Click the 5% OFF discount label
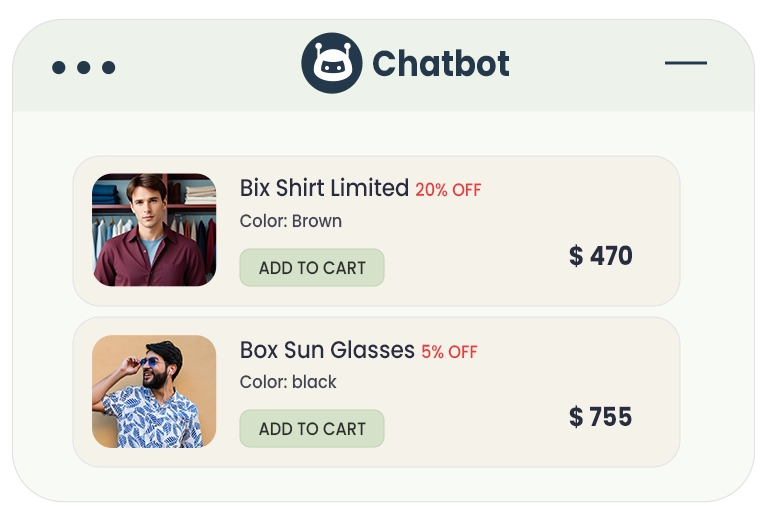The width and height of the screenshot is (768, 528). click(x=449, y=352)
